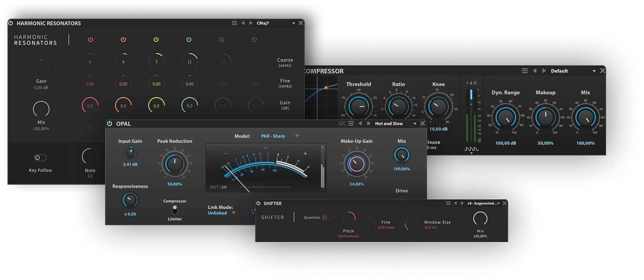Click the red coarse knob showing 0
The width and height of the screenshot is (644, 280).
90,62
